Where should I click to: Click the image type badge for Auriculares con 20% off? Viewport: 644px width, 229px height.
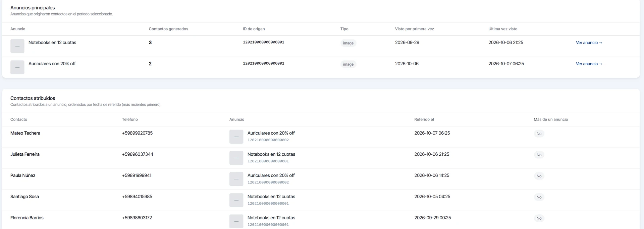(348, 64)
